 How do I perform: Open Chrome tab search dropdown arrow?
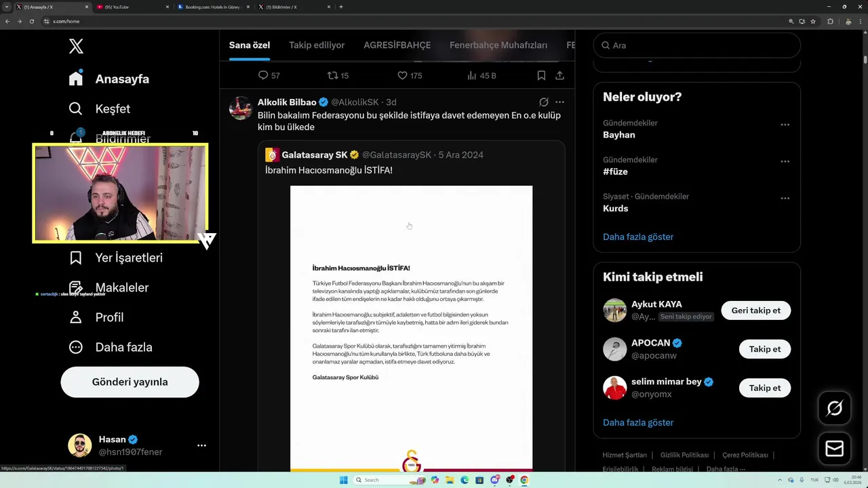coord(7,7)
